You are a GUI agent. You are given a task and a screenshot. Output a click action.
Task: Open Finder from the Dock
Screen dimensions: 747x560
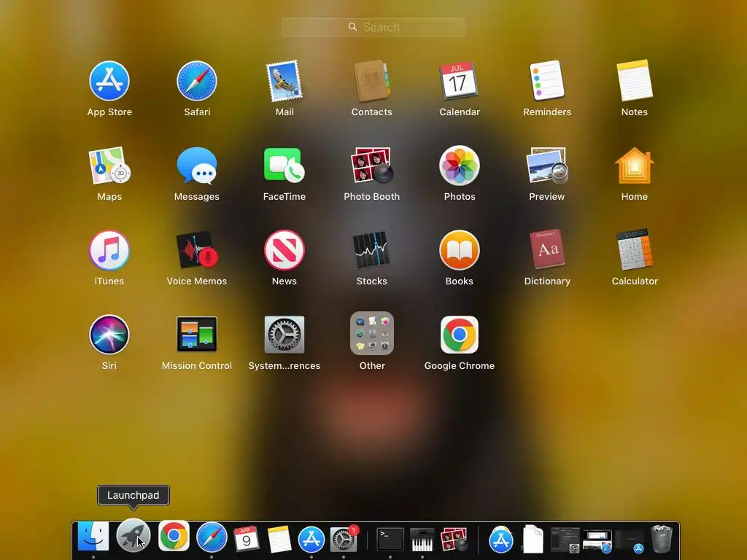tap(93, 536)
